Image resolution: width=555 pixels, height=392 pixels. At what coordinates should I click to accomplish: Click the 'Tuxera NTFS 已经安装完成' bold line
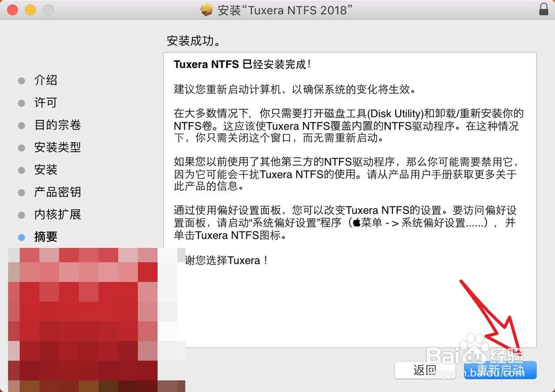243,64
